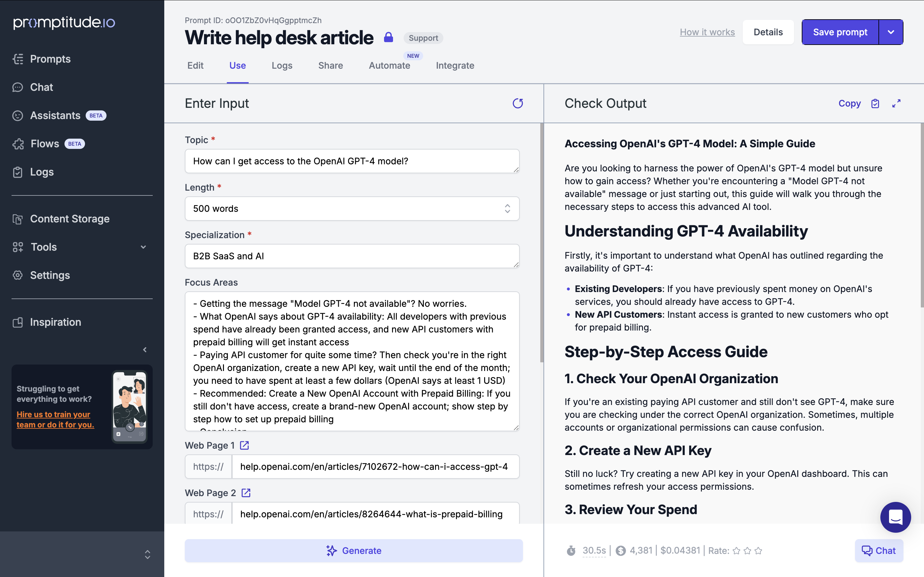The height and width of the screenshot is (577, 924).
Task: Open the How it works link
Action: (707, 32)
